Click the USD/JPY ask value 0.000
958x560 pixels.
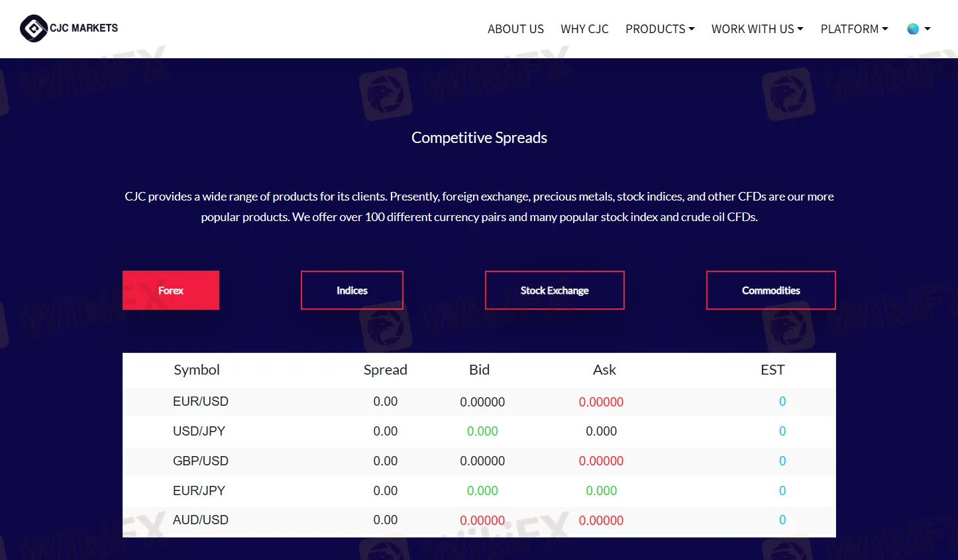[601, 431]
